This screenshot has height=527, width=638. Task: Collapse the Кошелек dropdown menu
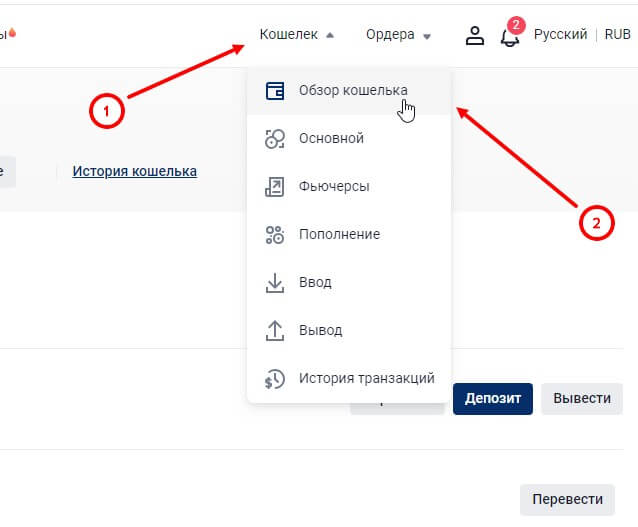(297, 35)
